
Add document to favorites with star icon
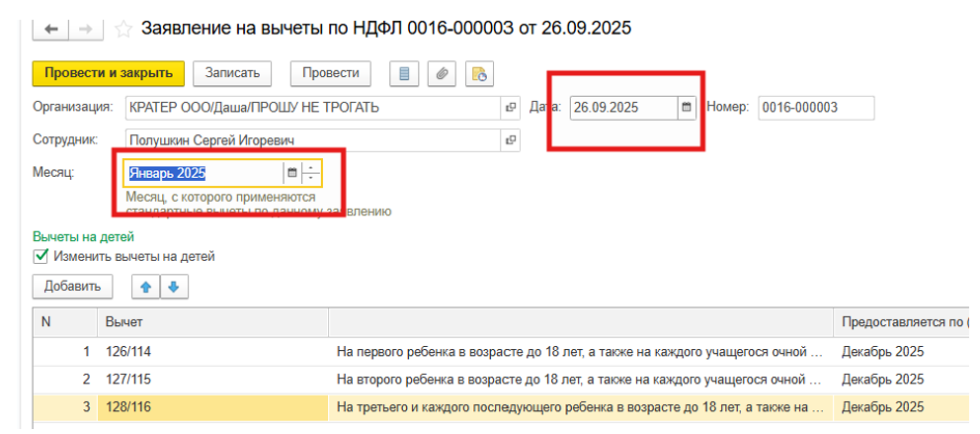[123, 30]
